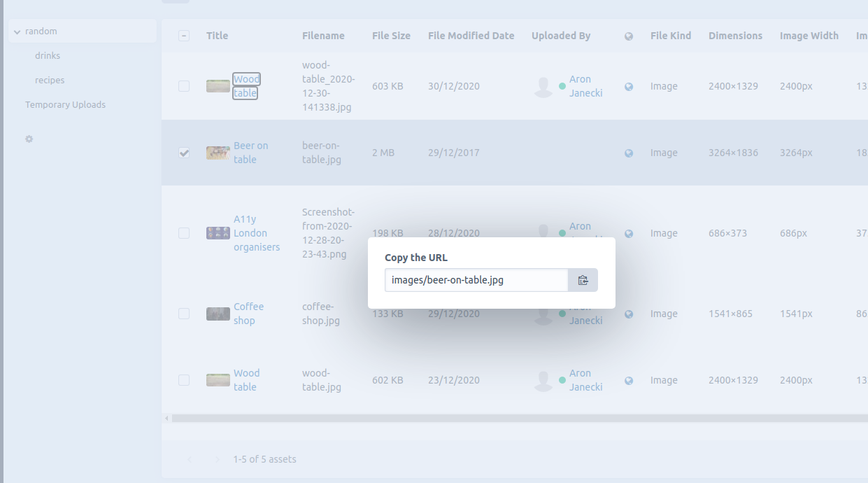Viewport: 868px width, 483px height.
Task: Click the select-all checkbox in the table header
Action: click(x=184, y=36)
